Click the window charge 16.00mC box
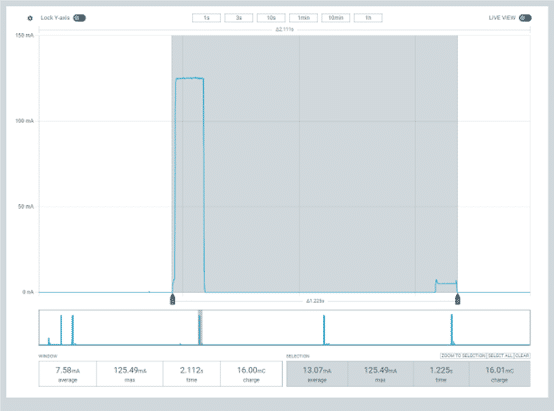Viewport: 554px width, 411px height. 251,374
